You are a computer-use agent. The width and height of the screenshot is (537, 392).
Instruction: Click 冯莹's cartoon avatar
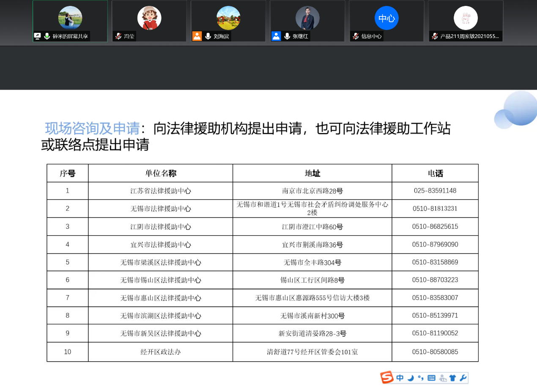149,18
